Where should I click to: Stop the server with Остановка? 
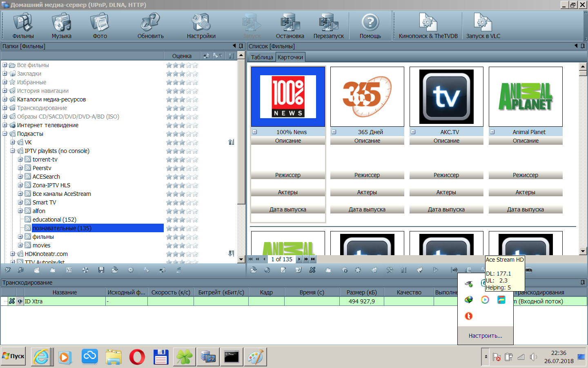(x=290, y=26)
